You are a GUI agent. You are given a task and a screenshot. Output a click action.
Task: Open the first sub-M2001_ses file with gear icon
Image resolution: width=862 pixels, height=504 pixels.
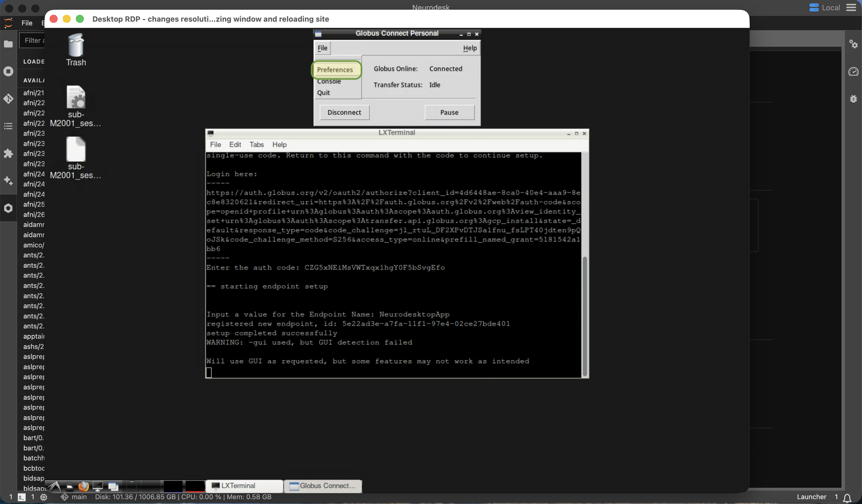click(76, 106)
